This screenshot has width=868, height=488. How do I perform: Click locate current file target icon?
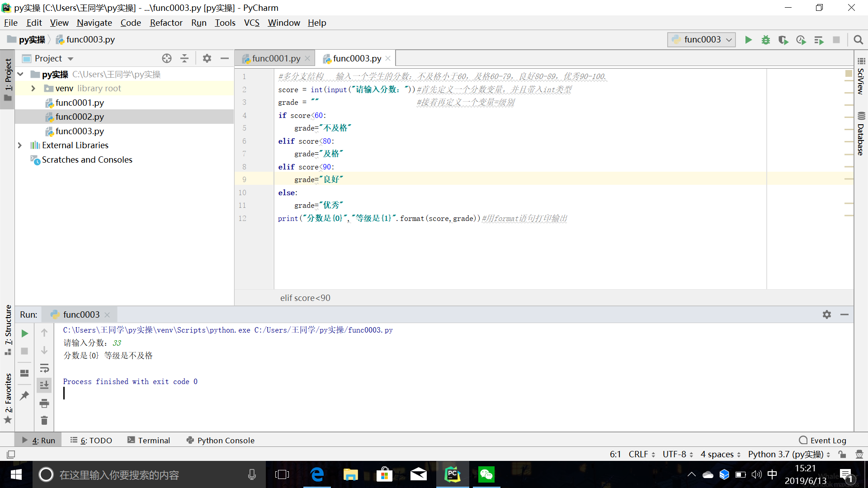pyautogui.click(x=167, y=58)
